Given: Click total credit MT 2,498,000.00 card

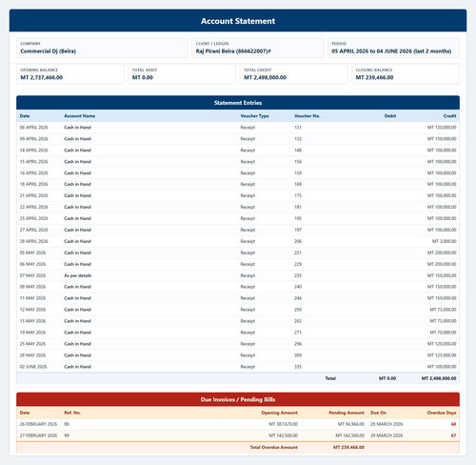Looking at the screenshot, I should click(x=294, y=74).
